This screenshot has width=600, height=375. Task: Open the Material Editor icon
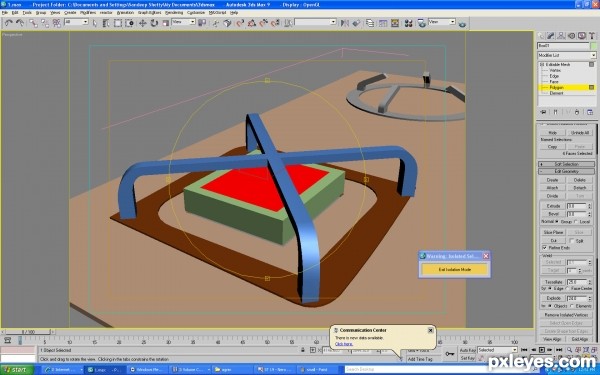pyautogui.click(x=408, y=23)
